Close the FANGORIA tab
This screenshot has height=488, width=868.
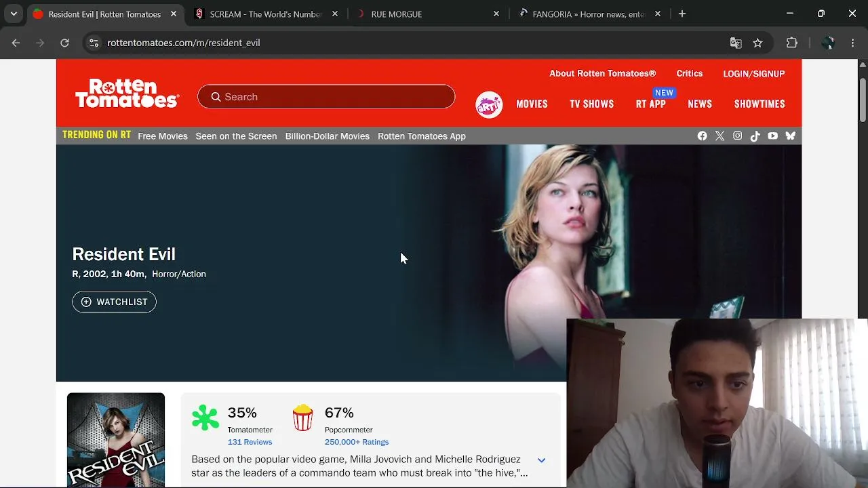(657, 14)
